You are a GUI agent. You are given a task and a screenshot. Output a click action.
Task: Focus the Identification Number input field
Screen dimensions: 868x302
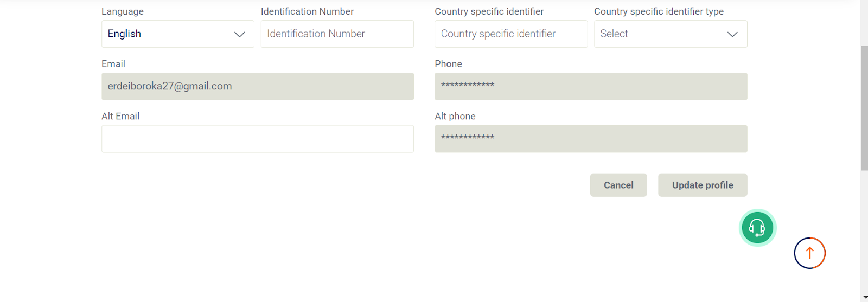click(x=337, y=34)
